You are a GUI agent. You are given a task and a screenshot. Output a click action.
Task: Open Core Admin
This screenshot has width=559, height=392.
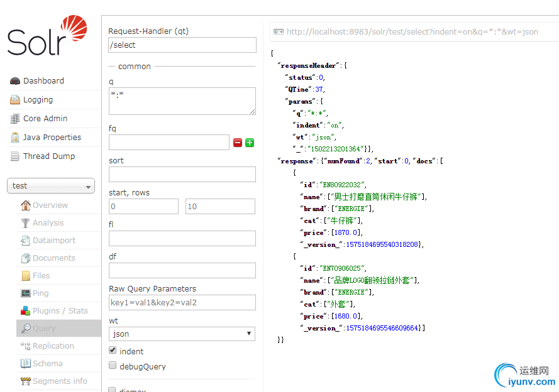coord(45,119)
